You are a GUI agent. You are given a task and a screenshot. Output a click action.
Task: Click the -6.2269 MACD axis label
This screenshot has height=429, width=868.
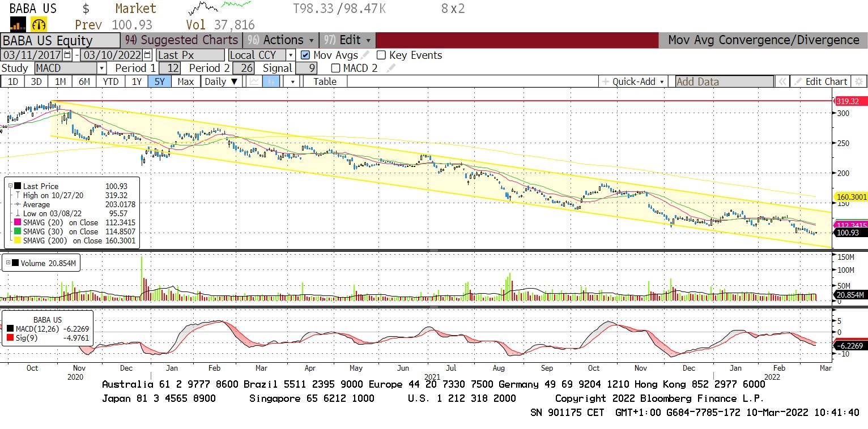pos(849,345)
